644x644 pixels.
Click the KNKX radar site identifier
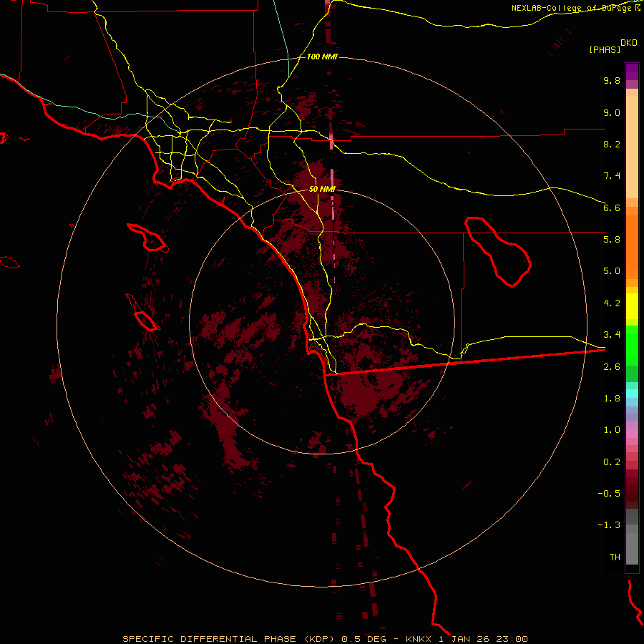tap(418, 639)
